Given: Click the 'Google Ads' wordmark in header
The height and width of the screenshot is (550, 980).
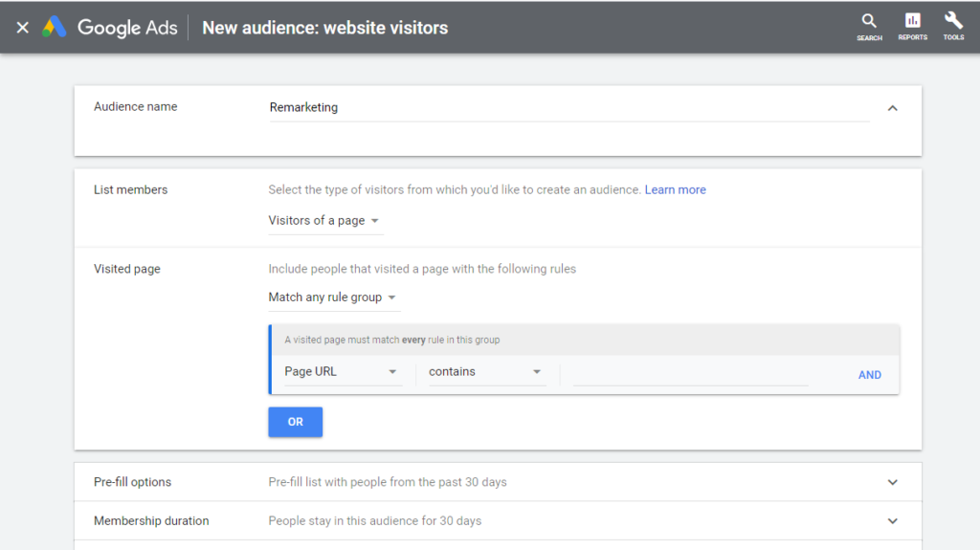Looking at the screenshot, I should 127,28.
